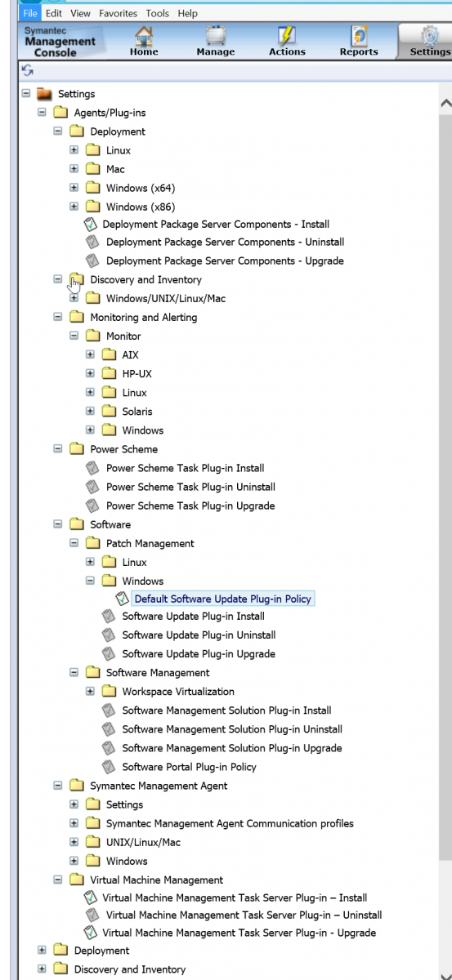Click VM Management Task Server Plug-in Upgrade icon
This screenshot has width=452, height=980.
tap(90, 933)
